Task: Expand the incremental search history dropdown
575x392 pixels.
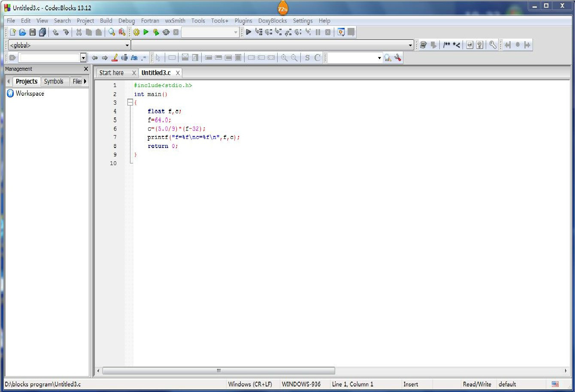Action: (83, 57)
